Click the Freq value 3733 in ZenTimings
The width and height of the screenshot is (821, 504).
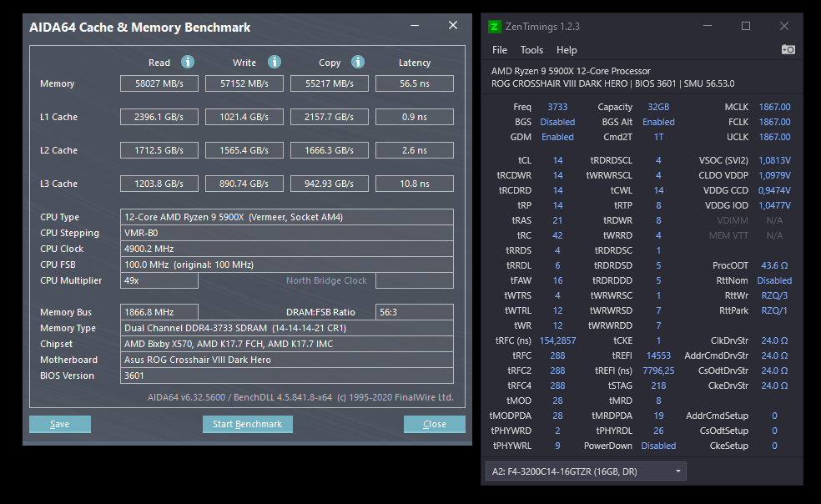coord(557,107)
